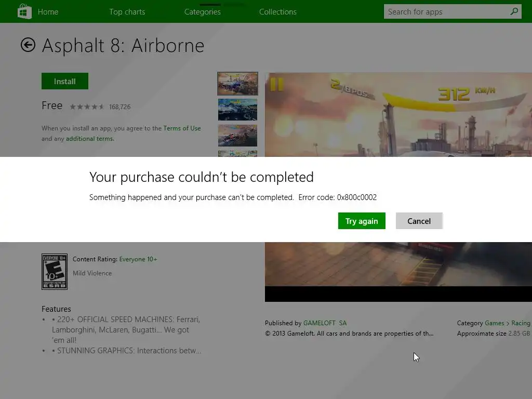
Task: Click the 'Your purchase couldn't be completed' heading
Action: coord(202,177)
